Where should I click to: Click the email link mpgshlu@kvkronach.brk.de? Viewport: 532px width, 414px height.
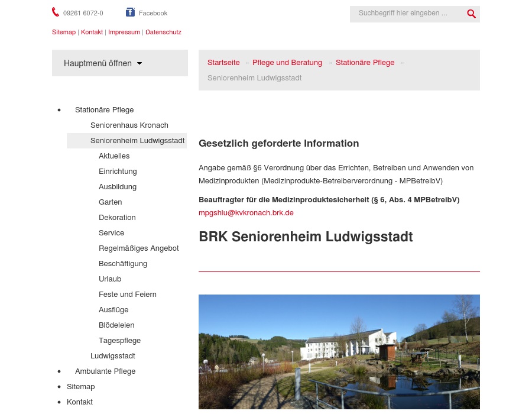pos(246,212)
